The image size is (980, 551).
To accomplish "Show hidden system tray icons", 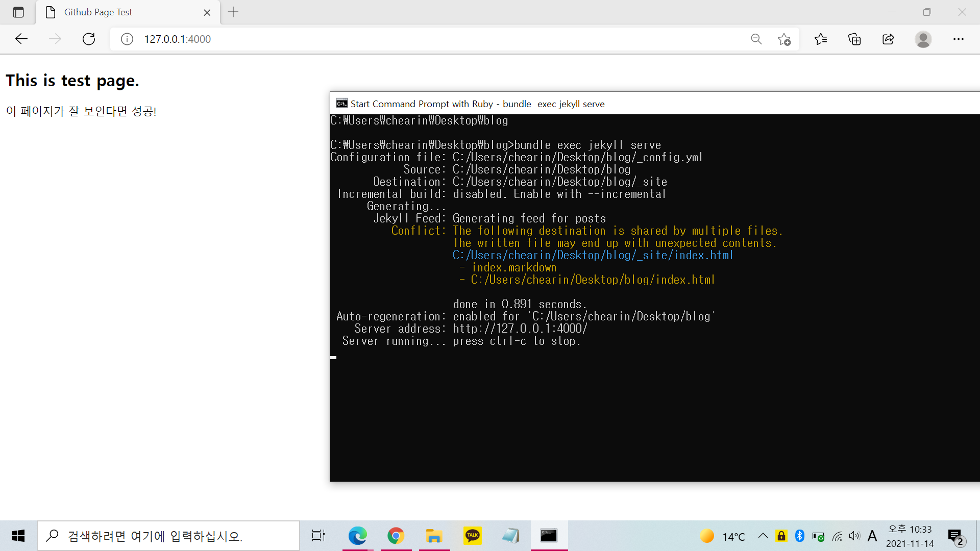I will [763, 536].
